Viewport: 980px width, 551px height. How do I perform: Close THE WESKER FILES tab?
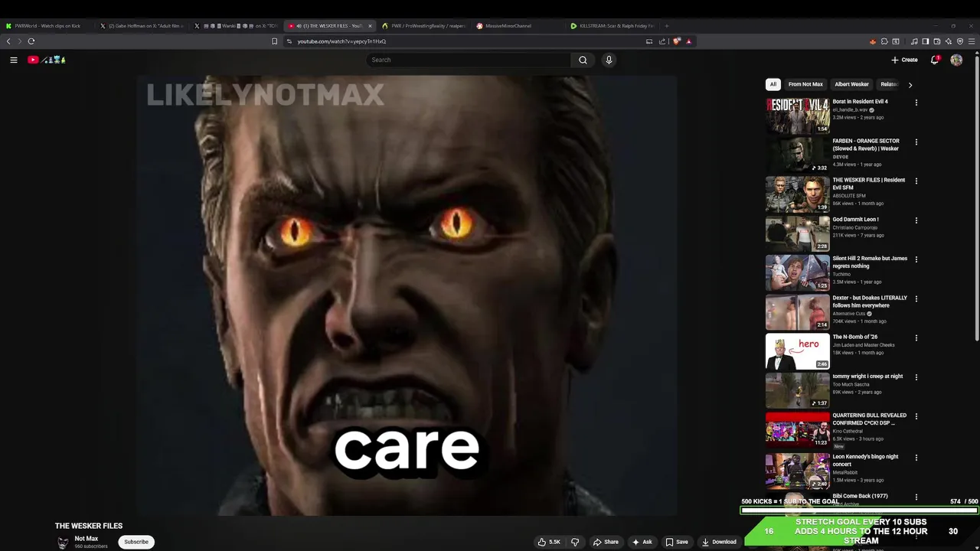pos(370,26)
